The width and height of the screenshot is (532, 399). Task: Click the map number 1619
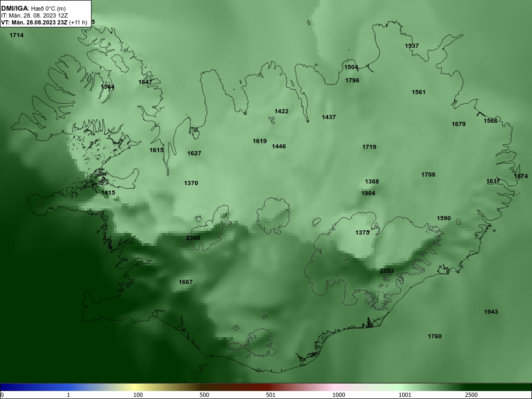[260, 141]
